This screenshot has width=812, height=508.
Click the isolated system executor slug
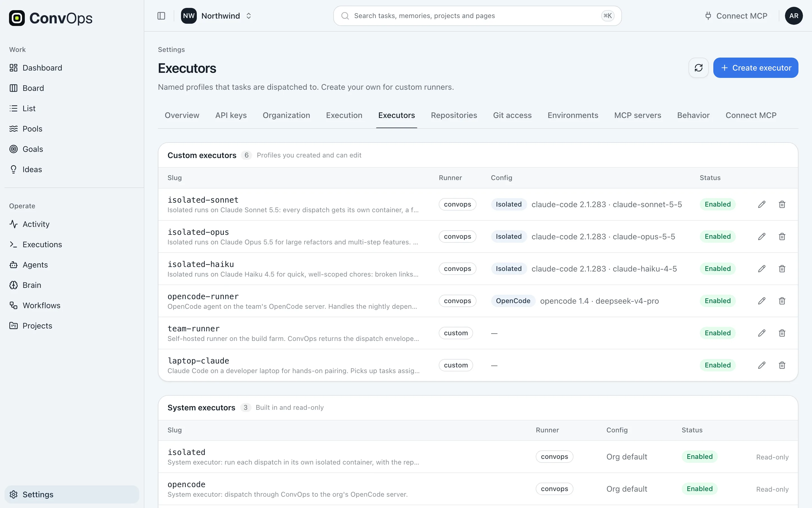(186, 452)
